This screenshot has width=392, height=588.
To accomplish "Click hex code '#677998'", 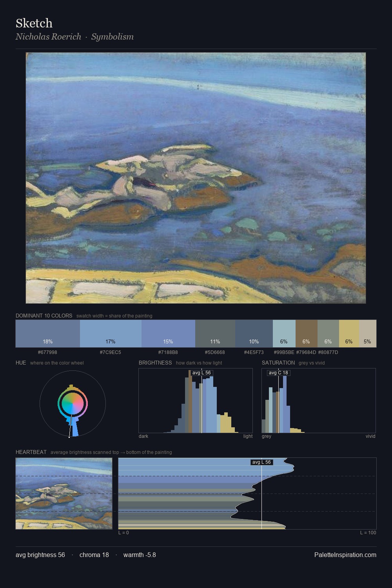I will 47,352.
